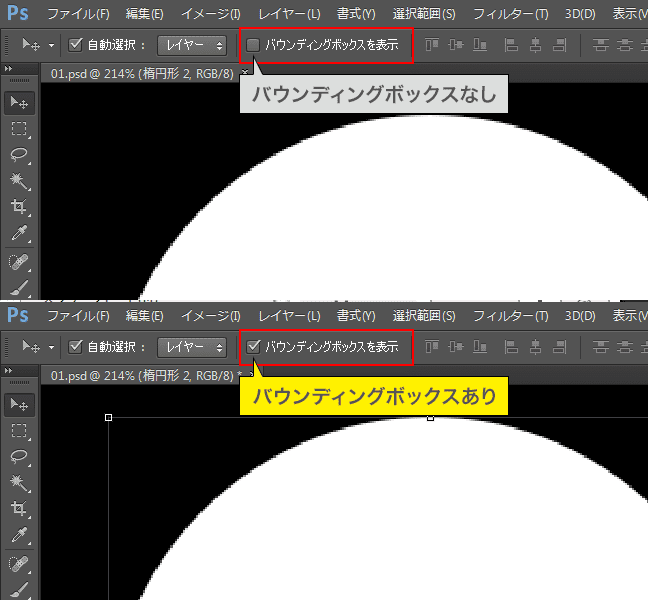Open レイヤー(L) menu in lower window
The width and height of the screenshot is (648, 600).
289,316
